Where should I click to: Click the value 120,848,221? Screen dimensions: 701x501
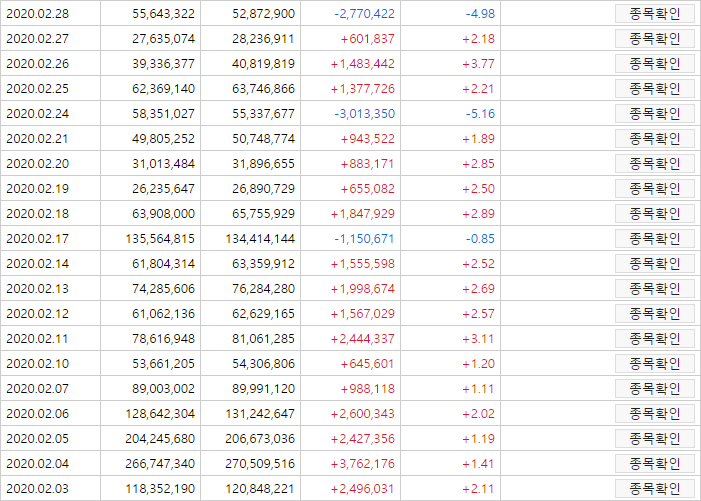(x=260, y=489)
